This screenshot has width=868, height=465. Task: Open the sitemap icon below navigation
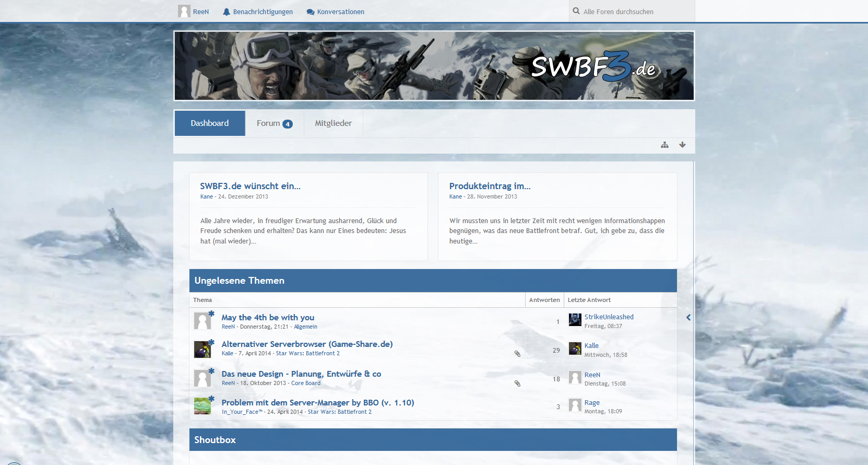pos(664,145)
